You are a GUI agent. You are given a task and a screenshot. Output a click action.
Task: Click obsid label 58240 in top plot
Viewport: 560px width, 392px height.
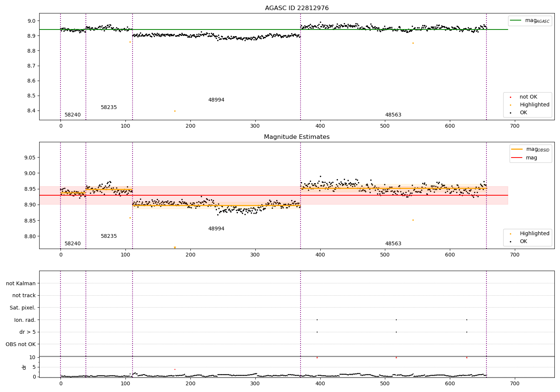(x=72, y=115)
